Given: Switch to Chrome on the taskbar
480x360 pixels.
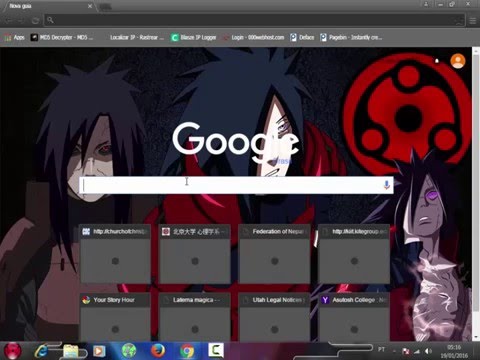Looking at the screenshot, I should click(187, 351).
